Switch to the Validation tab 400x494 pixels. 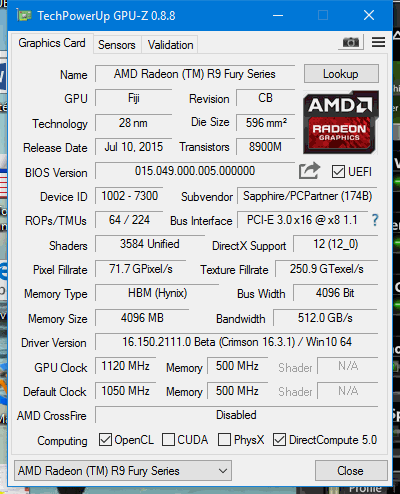170,45
